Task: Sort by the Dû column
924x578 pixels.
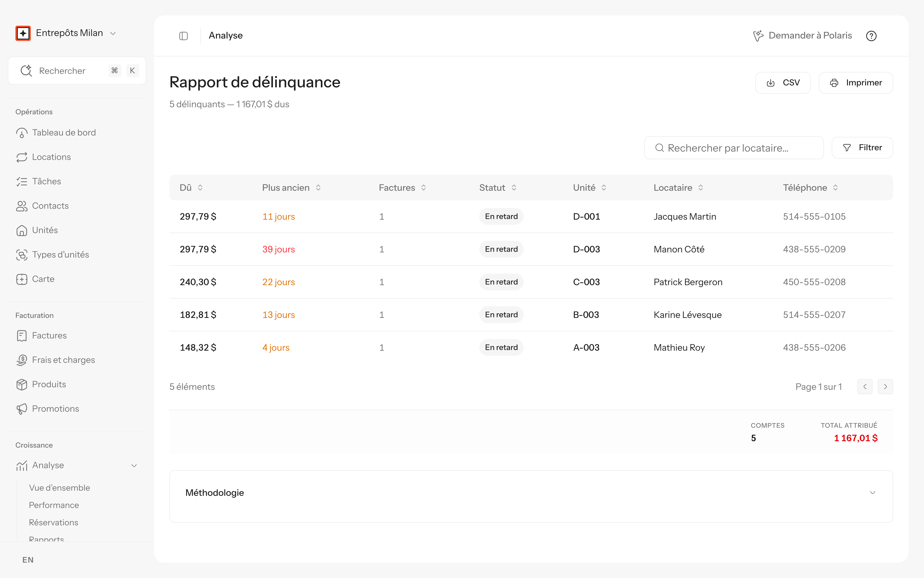Action: coord(191,188)
